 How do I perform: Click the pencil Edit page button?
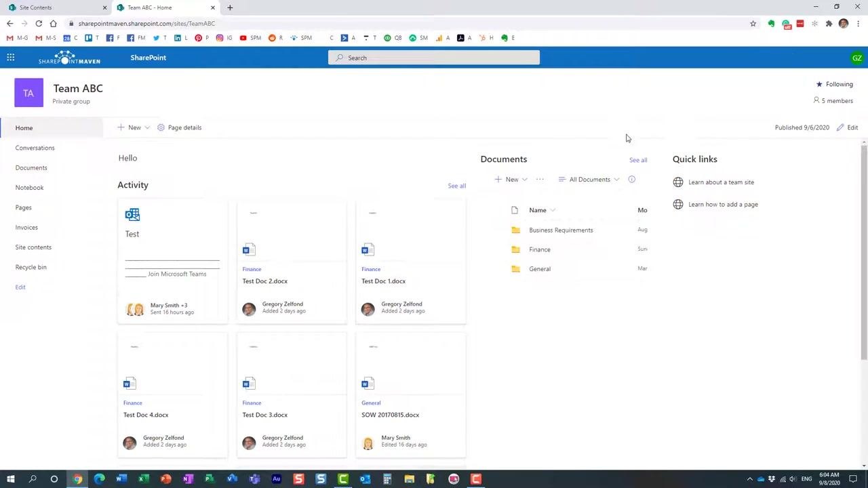[x=848, y=127]
